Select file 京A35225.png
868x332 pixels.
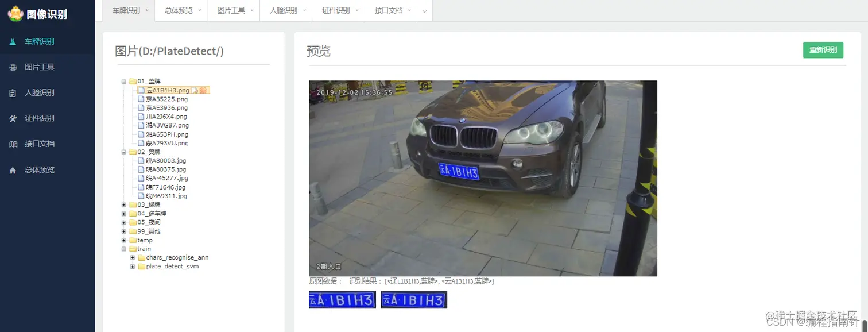click(166, 99)
